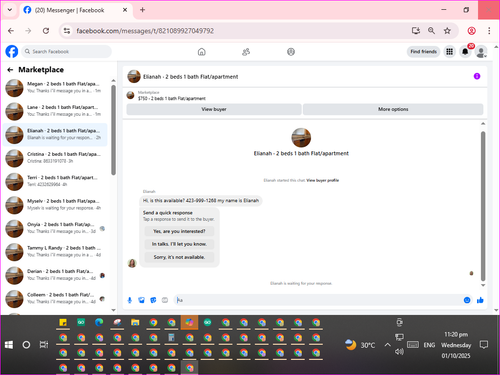This screenshot has width=500, height=375.
Task: Click the $750 listing thumbnail
Action: (x=130, y=96)
